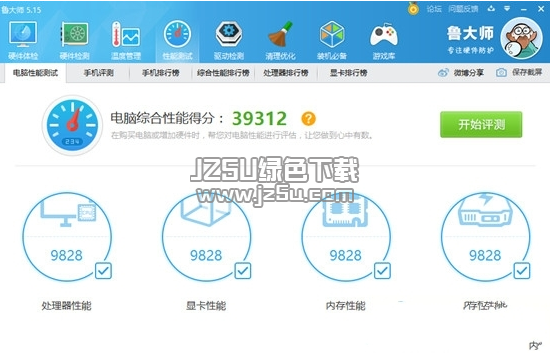Toggle the 内存性能 checkbox
The height and width of the screenshot is (361, 550).
[382, 271]
